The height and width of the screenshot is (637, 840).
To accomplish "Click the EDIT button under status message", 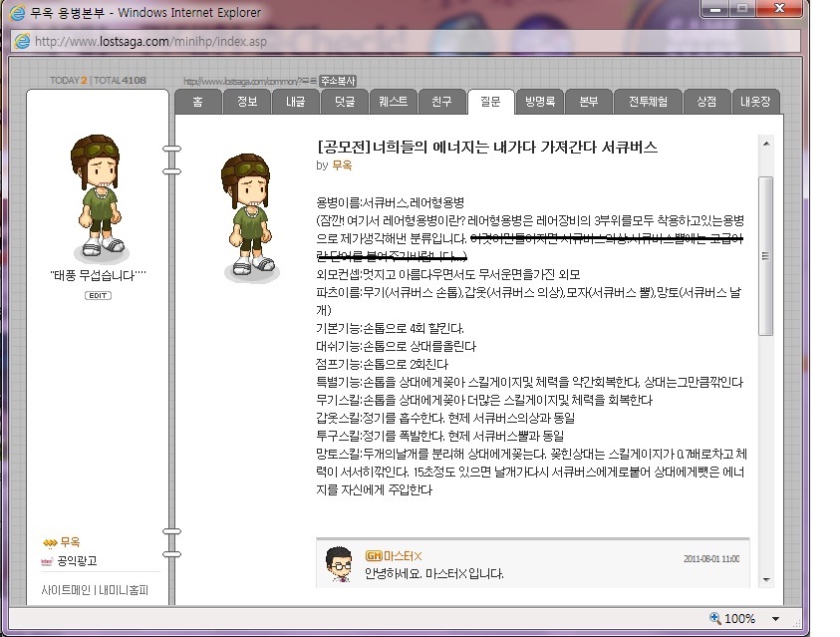I will [x=98, y=295].
